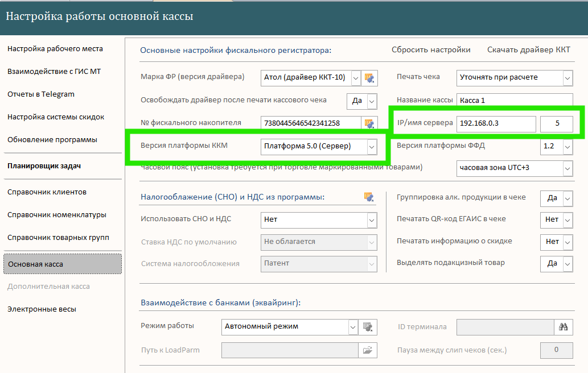Click IP/имя сервера address field

pyautogui.click(x=496, y=124)
